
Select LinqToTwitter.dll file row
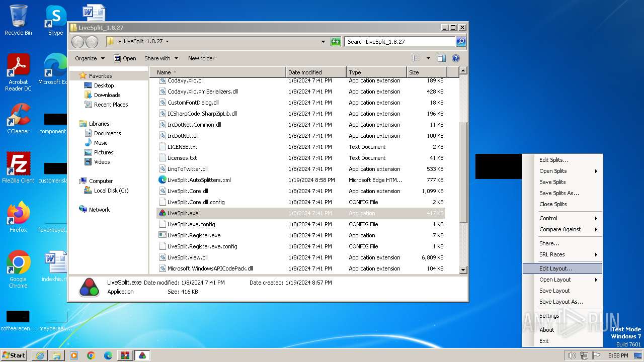(301, 169)
